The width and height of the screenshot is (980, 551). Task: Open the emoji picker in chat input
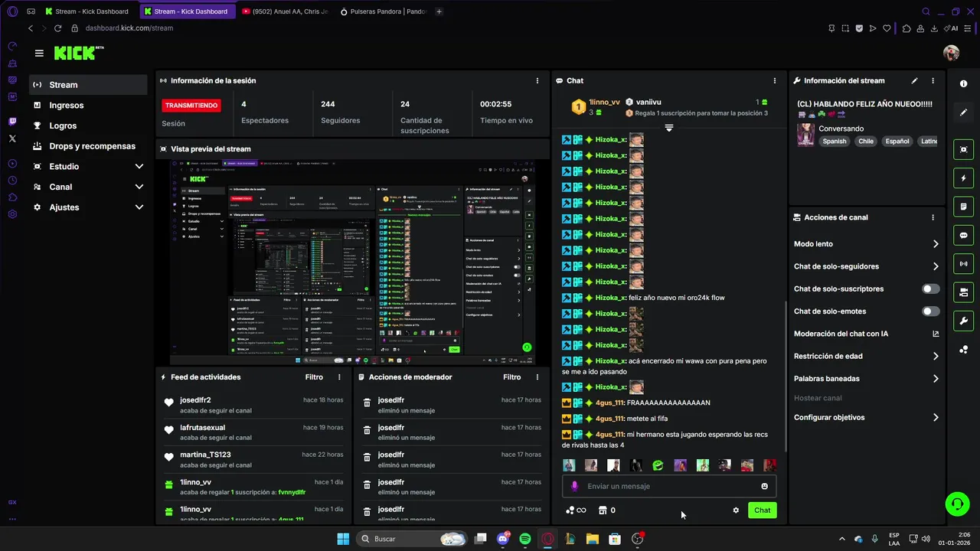764,486
